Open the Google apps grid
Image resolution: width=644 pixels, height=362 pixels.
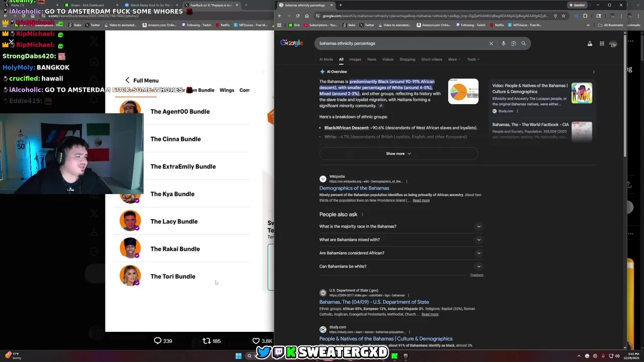tap(602, 44)
